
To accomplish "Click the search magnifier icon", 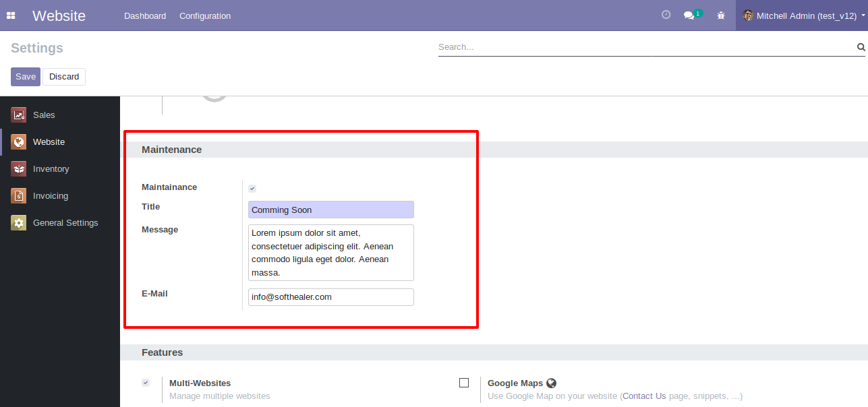I will coord(861,47).
